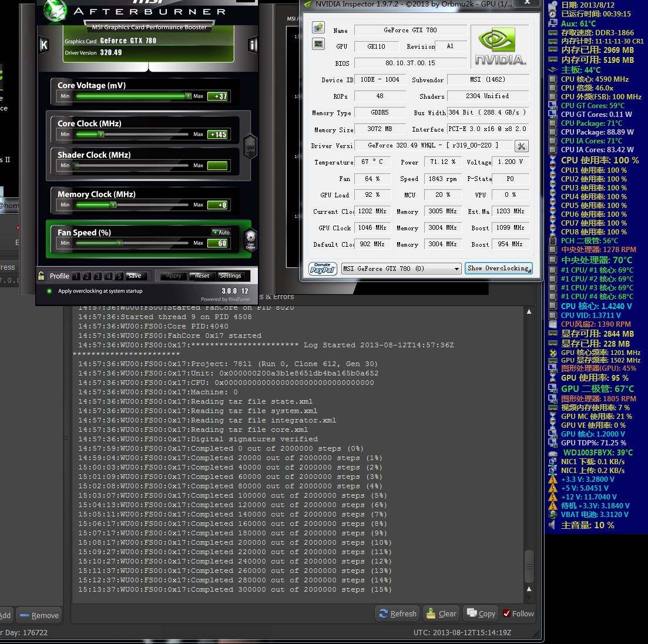Click the "GPU TDP%: 71.25 %" sensor row
This screenshot has width=648, height=644.
click(587, 443)
